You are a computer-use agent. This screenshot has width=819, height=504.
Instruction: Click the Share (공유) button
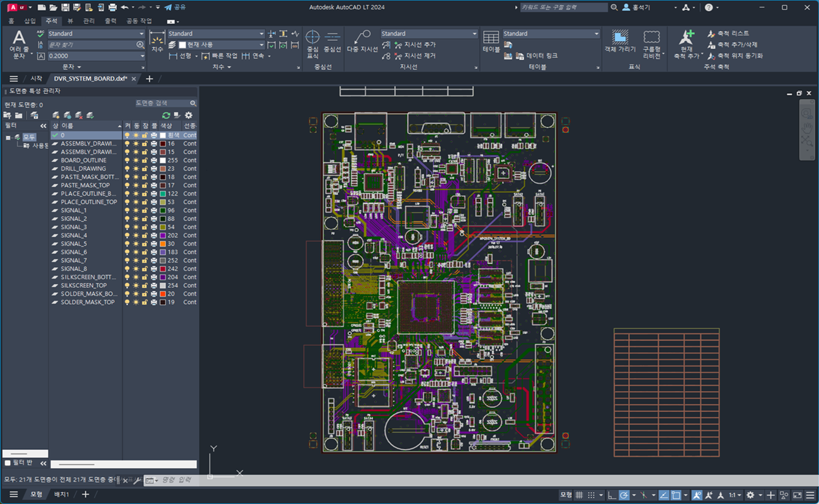tap(175, 8)
